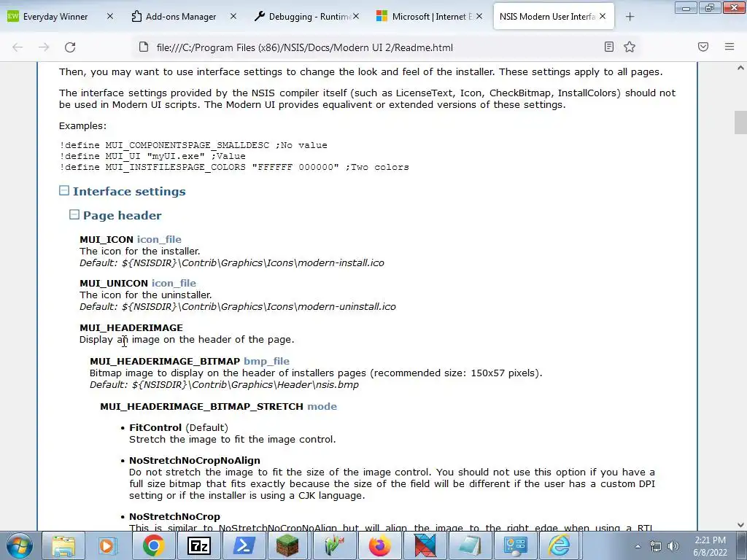The image size is (747, 560).
Task: Close the Everyday Winner tab
Action: click(110, 16)
